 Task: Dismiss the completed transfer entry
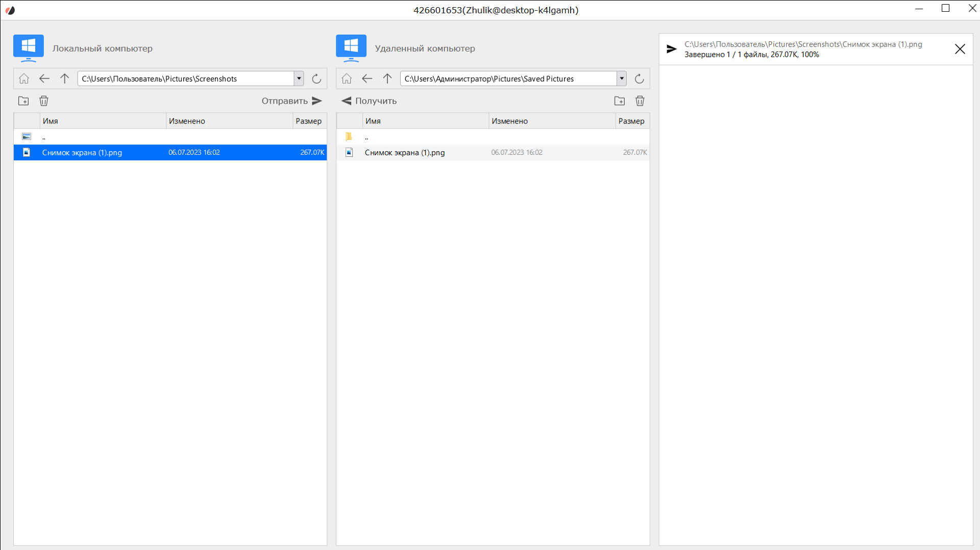pos(960,49)
